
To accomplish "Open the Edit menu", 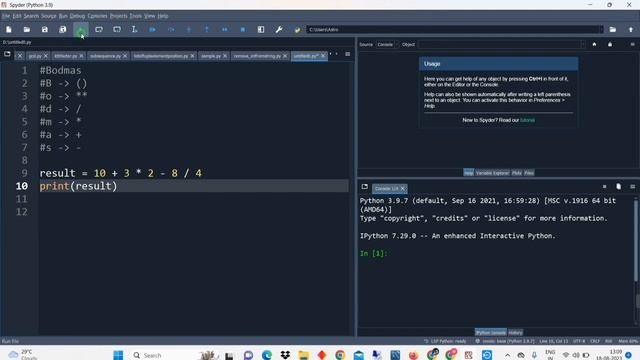I will [x=17, y=16].
